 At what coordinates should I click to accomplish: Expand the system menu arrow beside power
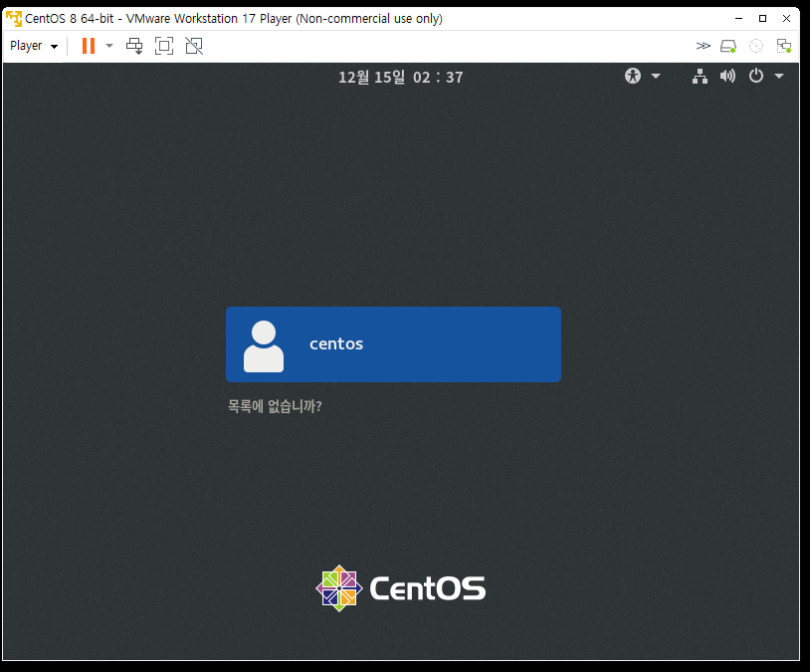pyautogui.click(x=779, y=76)
